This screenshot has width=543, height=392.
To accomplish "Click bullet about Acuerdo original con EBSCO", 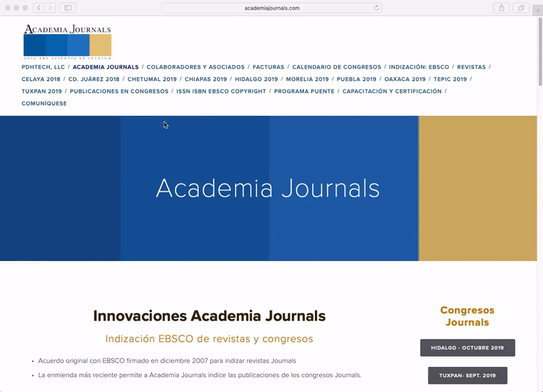I will point(167,361).
